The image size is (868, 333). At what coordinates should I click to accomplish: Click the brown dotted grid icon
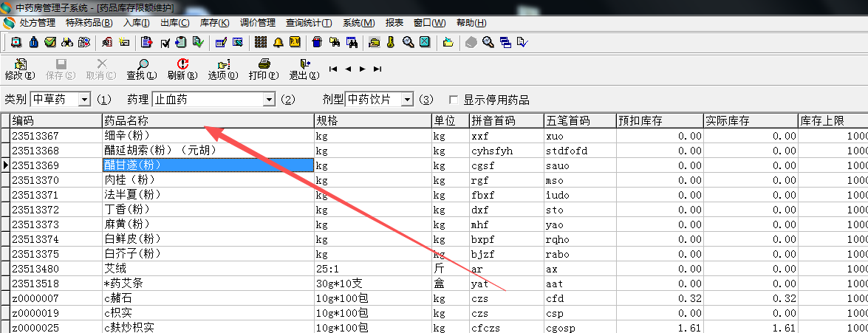pos(261,42)
